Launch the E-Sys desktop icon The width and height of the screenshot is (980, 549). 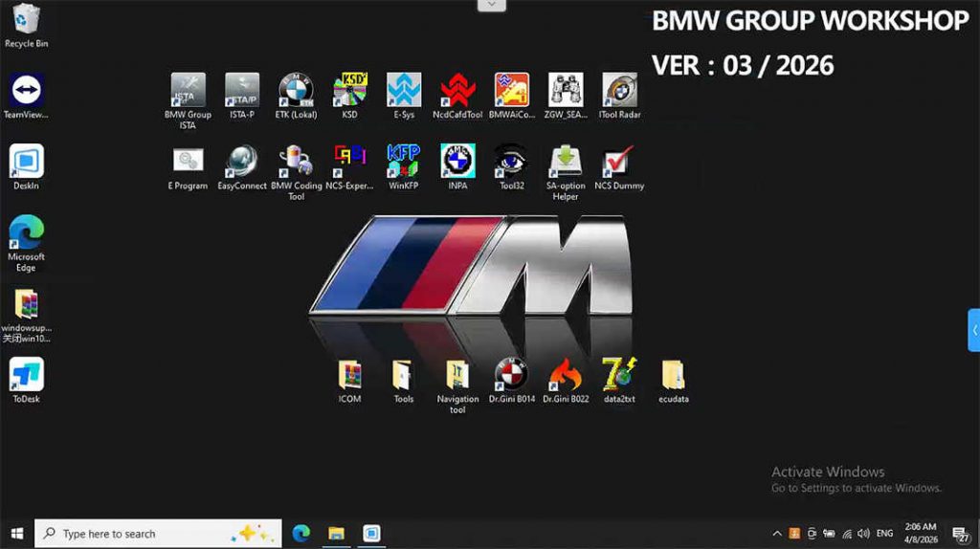[x=404, y=91]
